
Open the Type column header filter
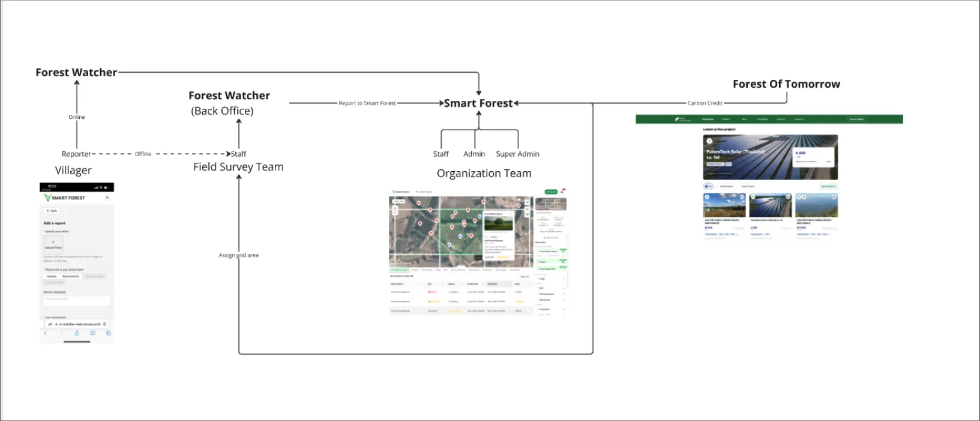point(442,284)
